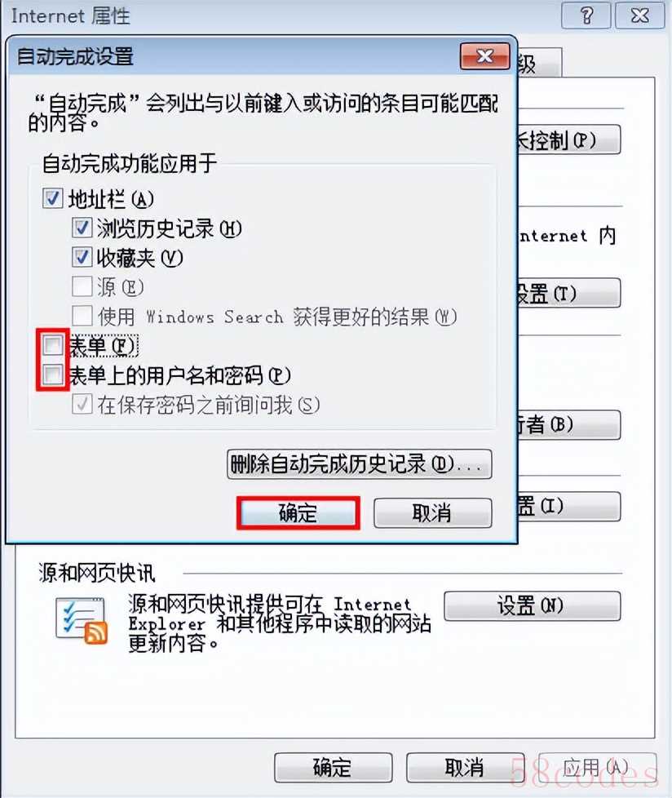Click 确定 at the bottom of Internet 属性
672x798 pixels.
(334, 768)
